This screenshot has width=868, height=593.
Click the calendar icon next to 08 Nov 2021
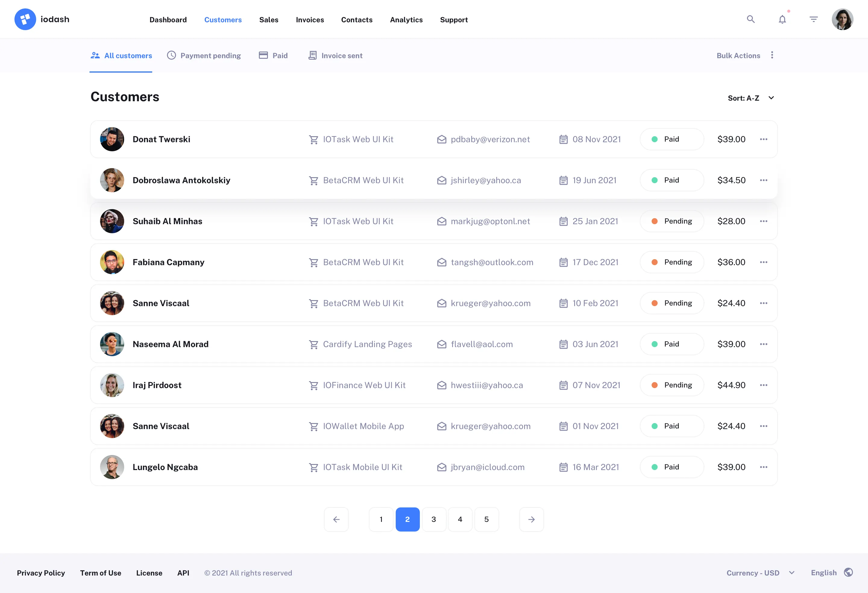[x=563, y=139]
